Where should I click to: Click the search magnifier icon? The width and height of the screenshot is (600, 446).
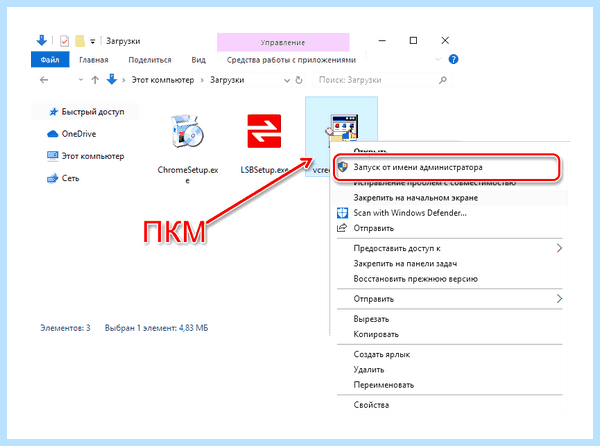(443, 80)
